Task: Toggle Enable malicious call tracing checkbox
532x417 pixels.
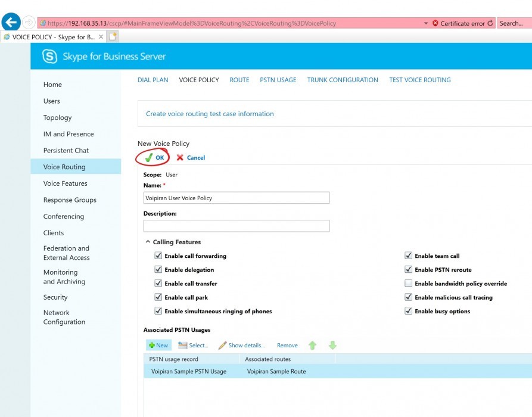Action: pyautogui.click(x=409, y=297)
